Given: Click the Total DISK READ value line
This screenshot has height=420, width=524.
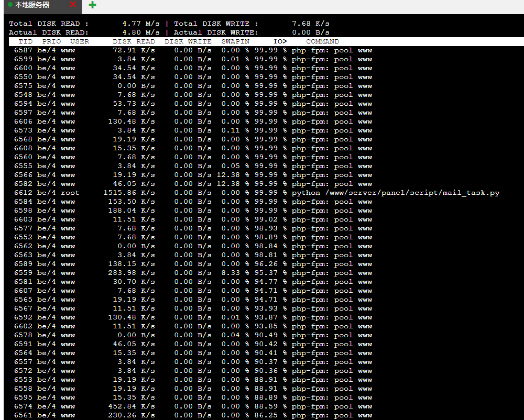Looking at the screenshot, I should pyautogui.click(x=84, y=24).
